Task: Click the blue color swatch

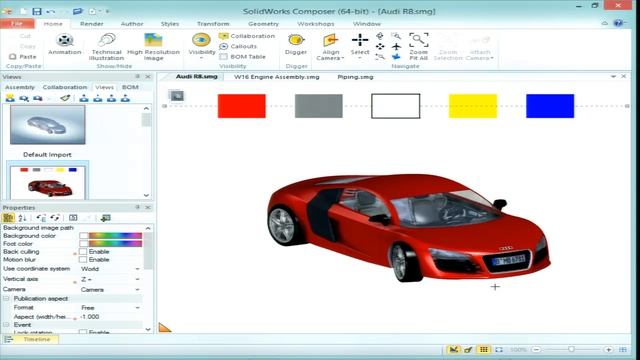Action: pos(550,106)
